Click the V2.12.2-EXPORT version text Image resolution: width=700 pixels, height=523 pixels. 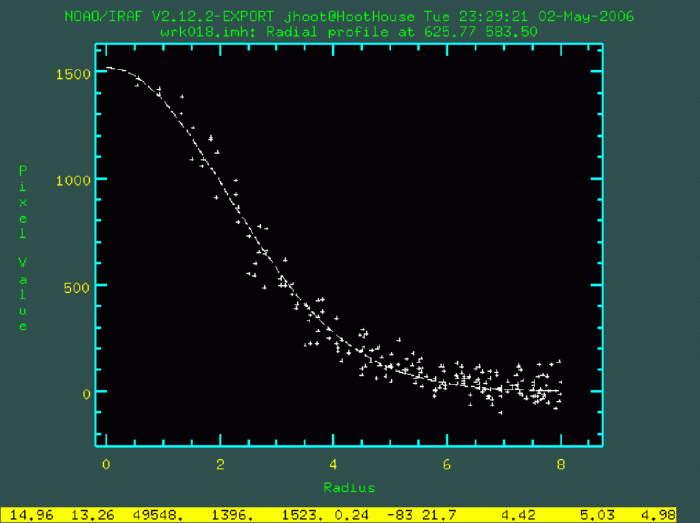(x=212, y=17)
